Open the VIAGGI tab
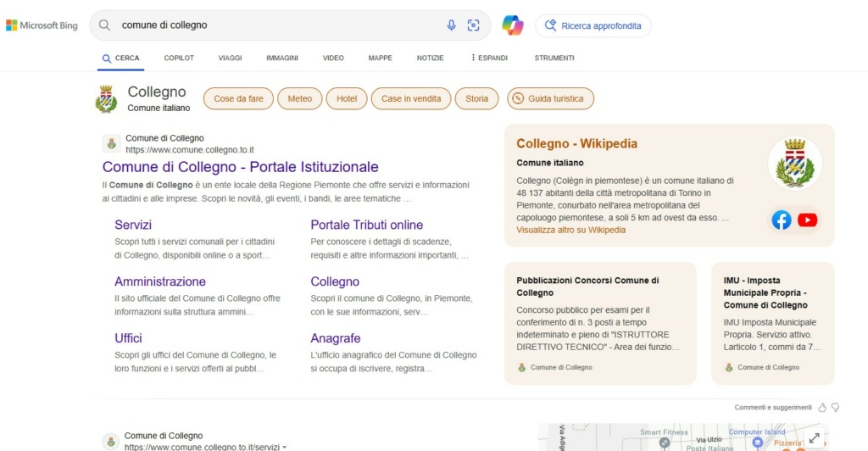 click(230, 58)
